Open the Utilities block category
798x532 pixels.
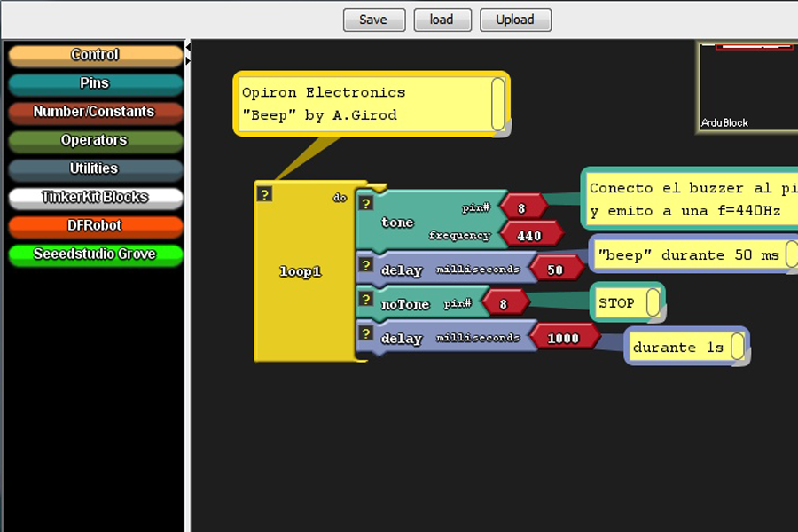pyautogui.click(x=95, y=168)
